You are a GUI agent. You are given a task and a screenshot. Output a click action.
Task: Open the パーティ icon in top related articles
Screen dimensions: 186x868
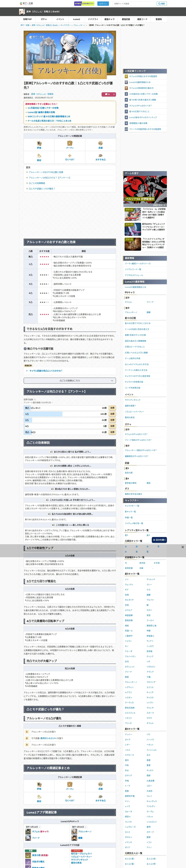70,143
